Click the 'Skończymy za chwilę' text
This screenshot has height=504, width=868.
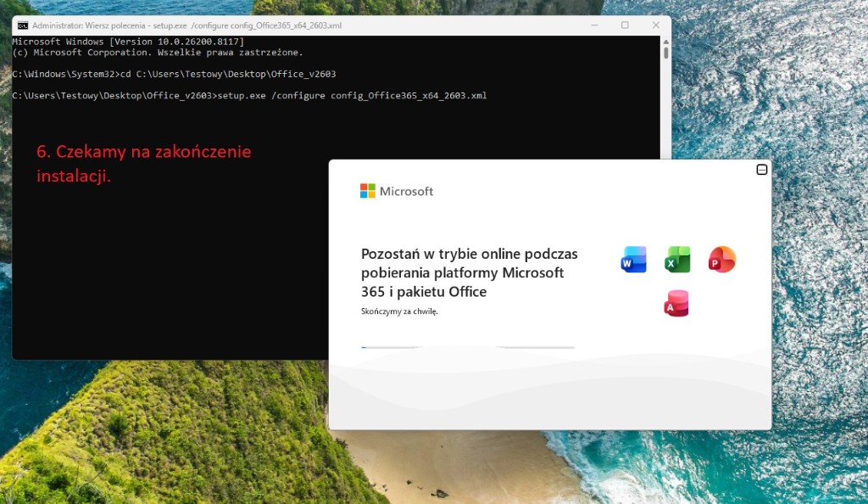tap(399, 311)
